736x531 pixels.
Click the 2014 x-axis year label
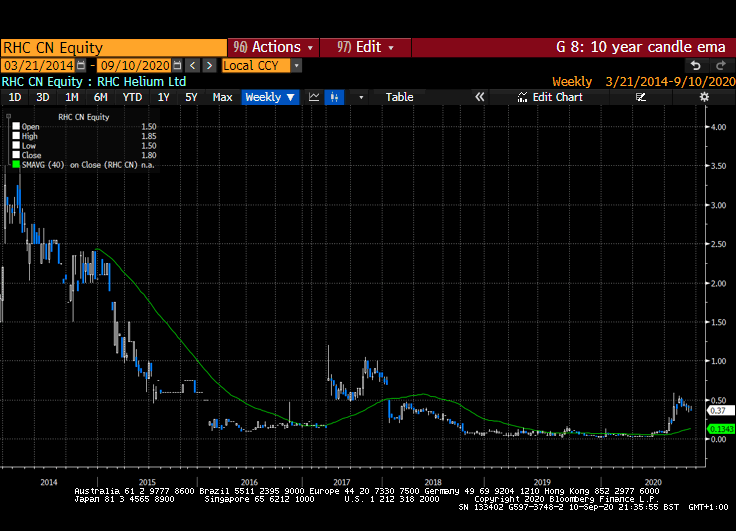pos(49,482)
